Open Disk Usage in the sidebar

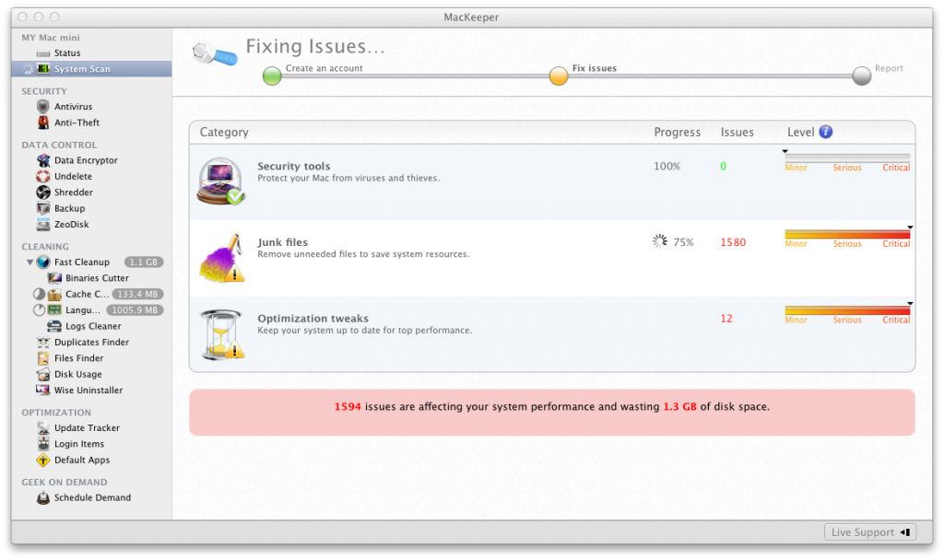click(77, 374)
